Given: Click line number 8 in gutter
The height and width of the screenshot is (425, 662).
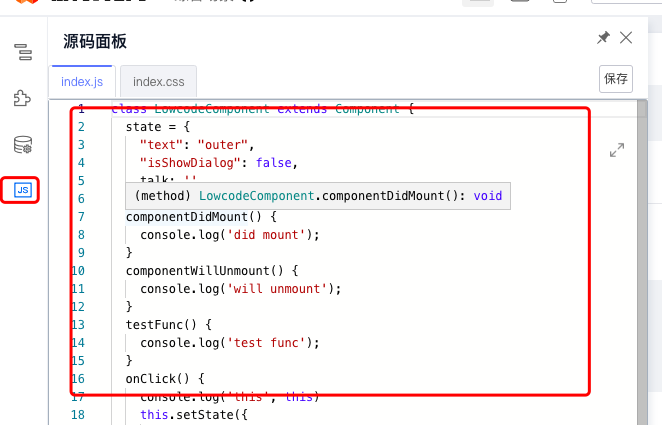Looking at the screenshot, I should pyautogui.click(x=81, y=235).
